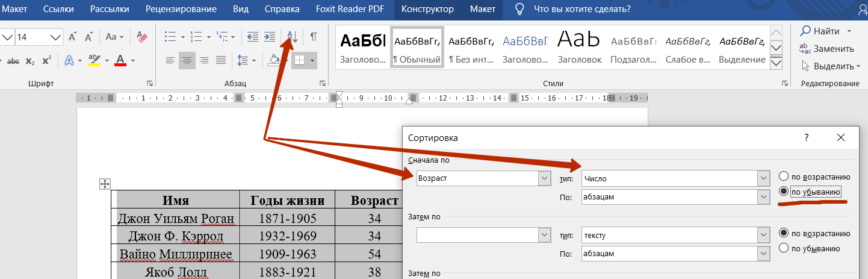Open the Абзац group dialog launcher
Screen dimensions: 868x279
pos(323,83)
